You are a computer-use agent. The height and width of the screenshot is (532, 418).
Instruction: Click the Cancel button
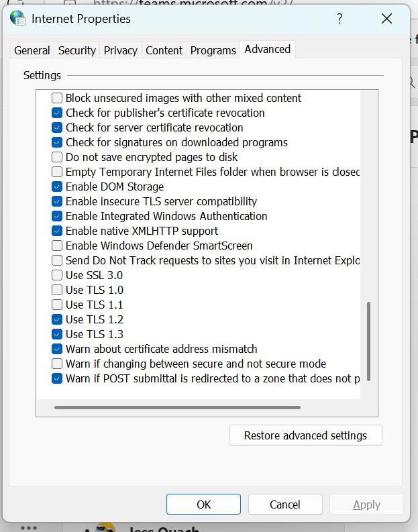285,504
